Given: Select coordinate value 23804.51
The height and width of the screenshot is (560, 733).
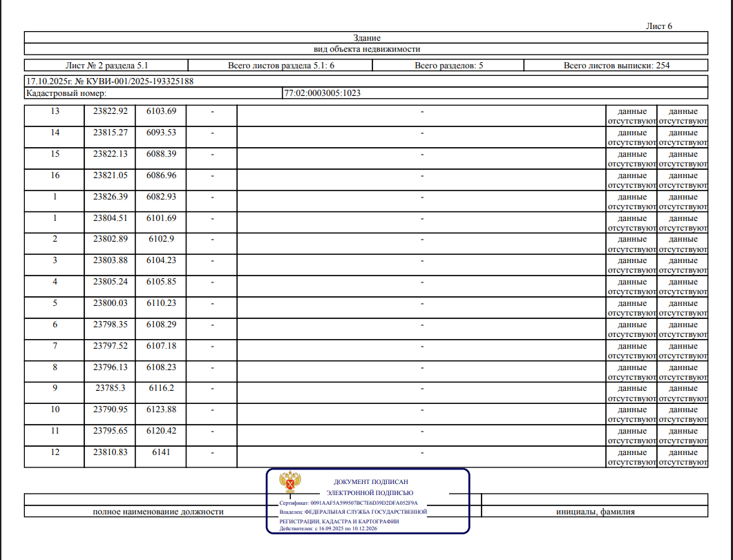Looking at the screenshot, I should (111, 218).
